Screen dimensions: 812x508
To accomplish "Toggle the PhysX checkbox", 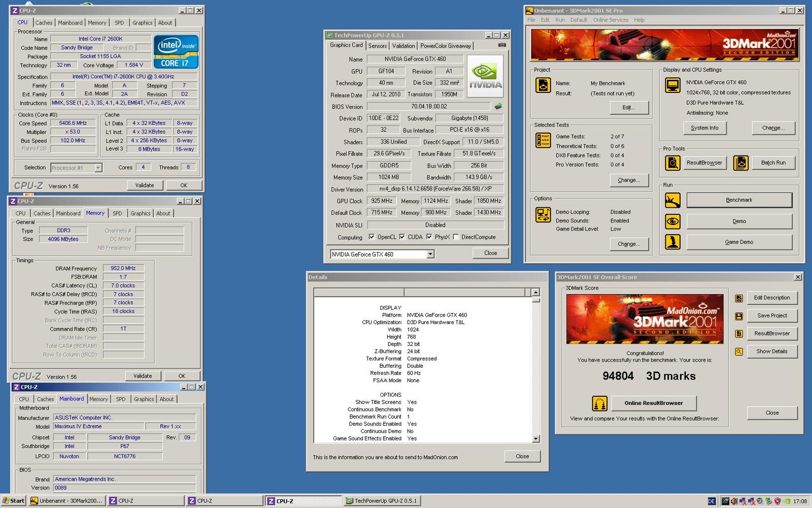I will [429, 237].
